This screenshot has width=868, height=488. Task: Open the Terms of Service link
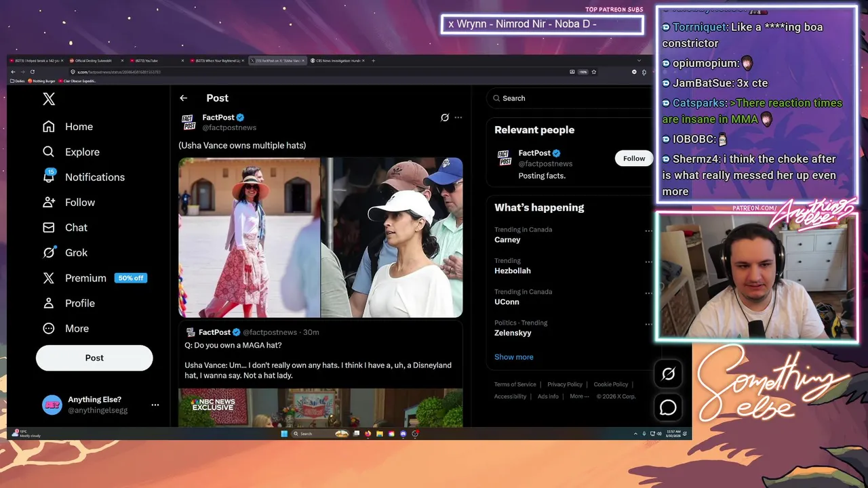pyautogui.click(x=515, y=384)
